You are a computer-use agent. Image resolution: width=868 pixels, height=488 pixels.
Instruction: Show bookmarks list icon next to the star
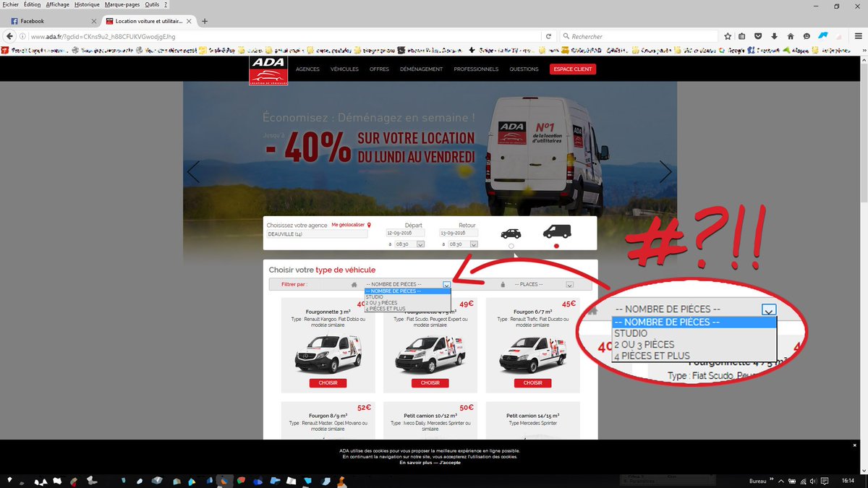[x=743, y=36]
